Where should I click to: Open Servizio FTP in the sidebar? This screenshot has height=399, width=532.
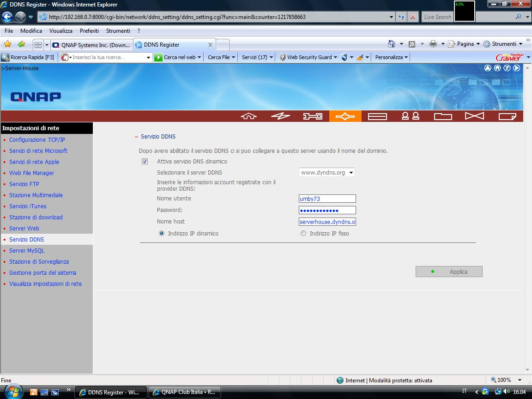24,184
